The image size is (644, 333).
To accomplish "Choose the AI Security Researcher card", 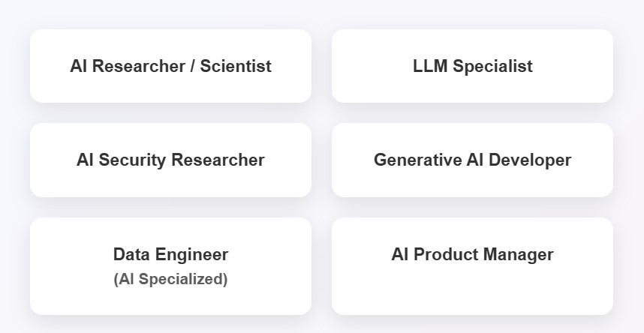I will click(x=170, y=160).
